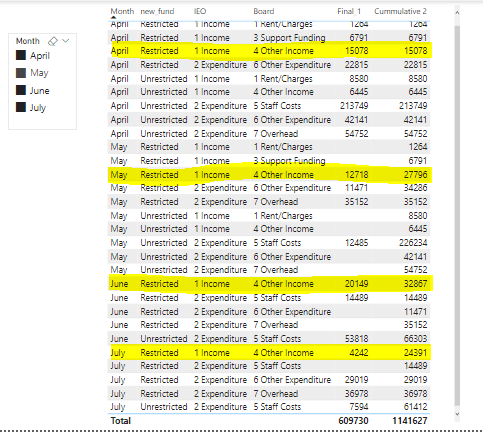The image size is (483, 433).
Task: Expand the Month slicer dropdown chevron
Action: (66, 41)
